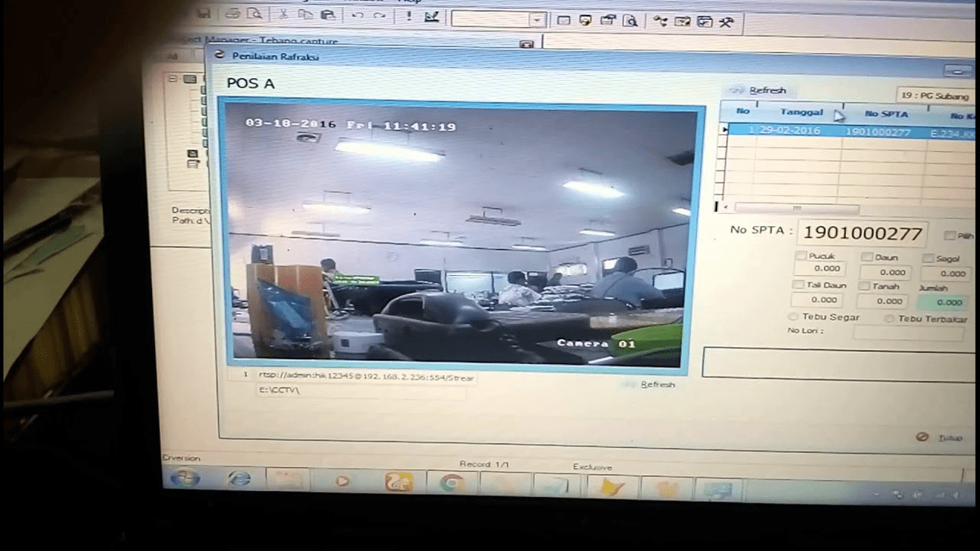Click the No column header in the grid

pyautogui.click(x=742, y=111)
